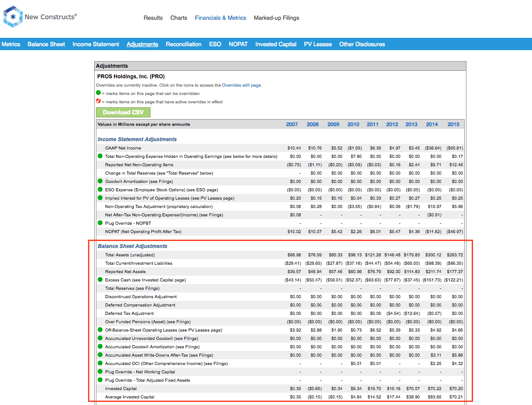532x405 pixels.
Task: Click the PROS Holdings, Inc. (PRO) title
Action: 131,77
